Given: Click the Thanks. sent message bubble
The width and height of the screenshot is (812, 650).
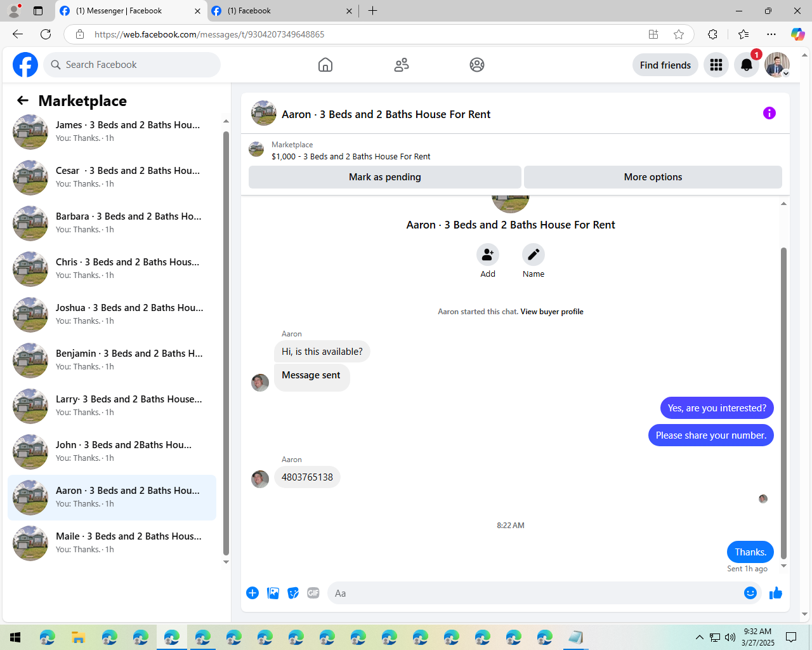Looking at the screenshot, I should (750, 552).
